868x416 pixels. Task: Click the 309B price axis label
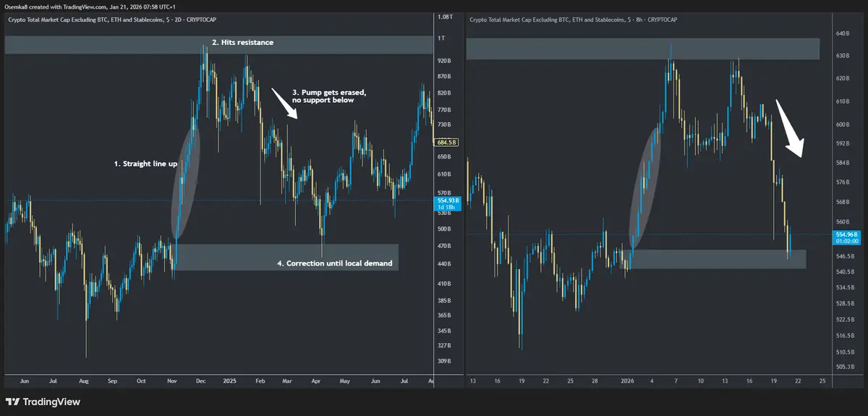(x=445, y=361)
